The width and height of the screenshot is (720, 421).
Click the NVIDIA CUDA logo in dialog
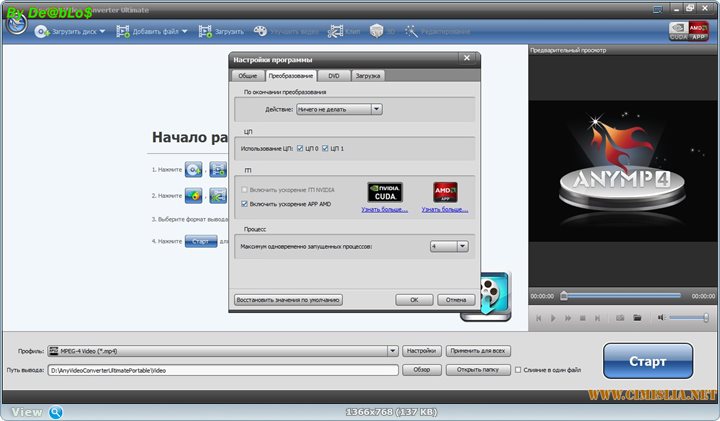click(x=385, y=192)
